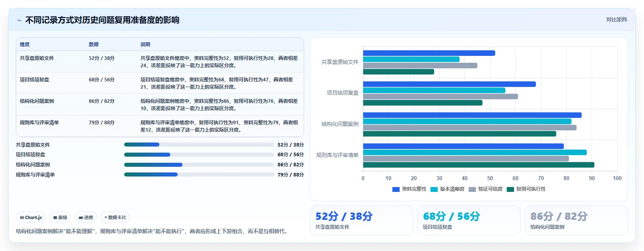Click the 复用可执行性 legend color box
This screenshot has width=644, height=251.
pos(510,189)
